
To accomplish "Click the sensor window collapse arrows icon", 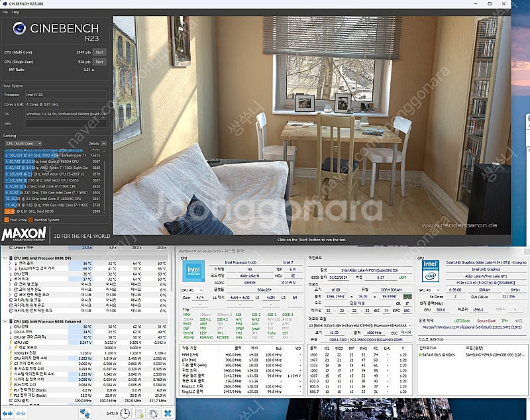I will [21, 413].
